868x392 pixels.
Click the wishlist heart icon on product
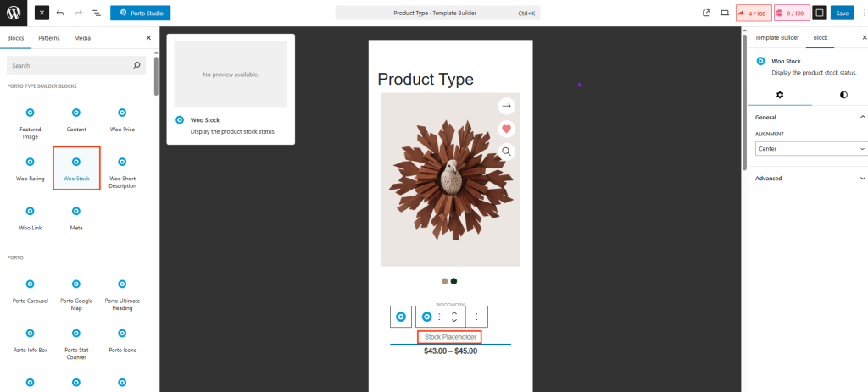[x=506, y=129]
